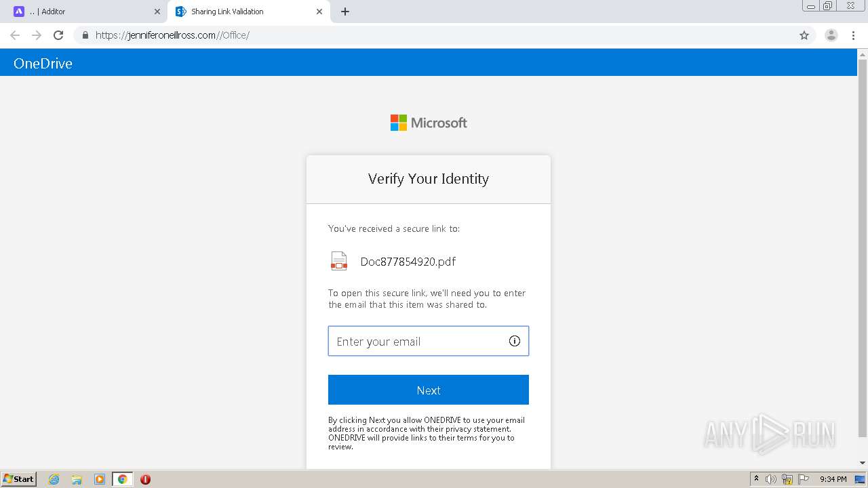The height and width of the screenshot is (488, 868).
Task: Click the network tray icon
Action: click(787, 479)
